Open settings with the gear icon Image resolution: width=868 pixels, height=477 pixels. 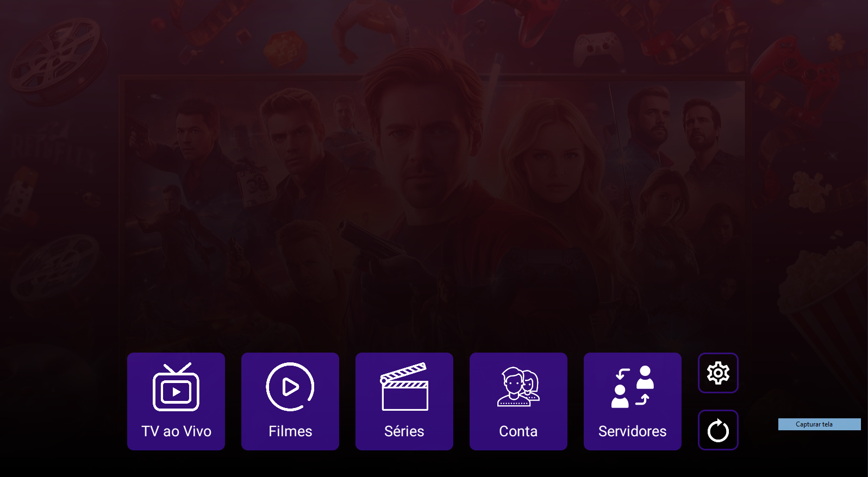718,373
